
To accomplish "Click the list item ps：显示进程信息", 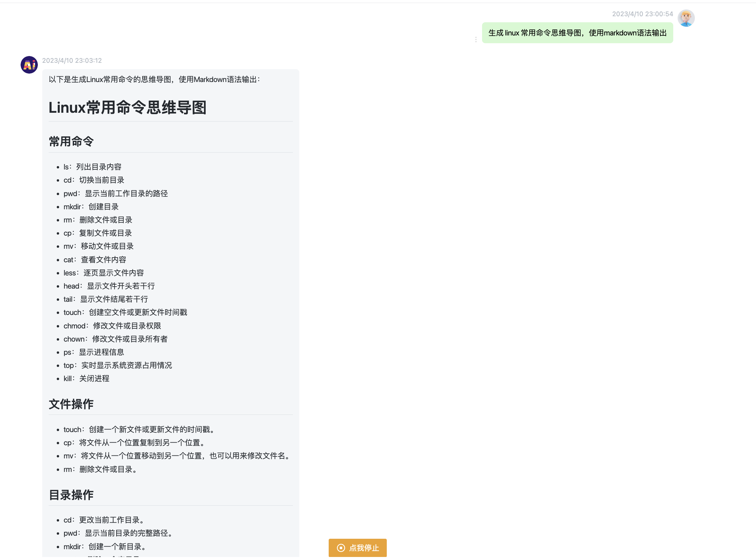I will pos(94,352).
